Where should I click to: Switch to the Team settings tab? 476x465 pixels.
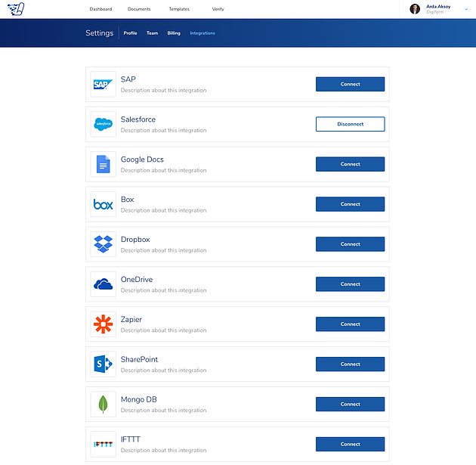click(x=153, y=33)
